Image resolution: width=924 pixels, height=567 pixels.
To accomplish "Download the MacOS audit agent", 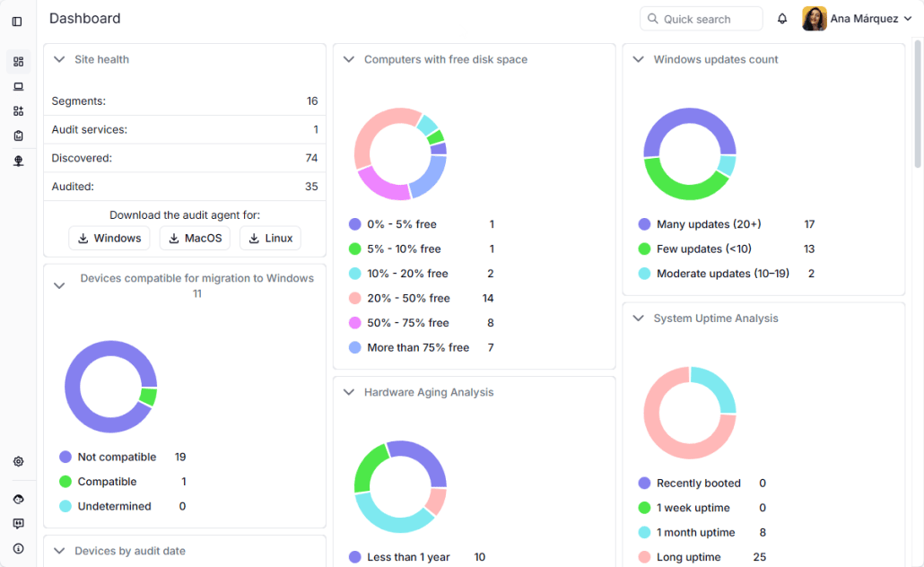I will pyautogui.click(x=195, y=238).
